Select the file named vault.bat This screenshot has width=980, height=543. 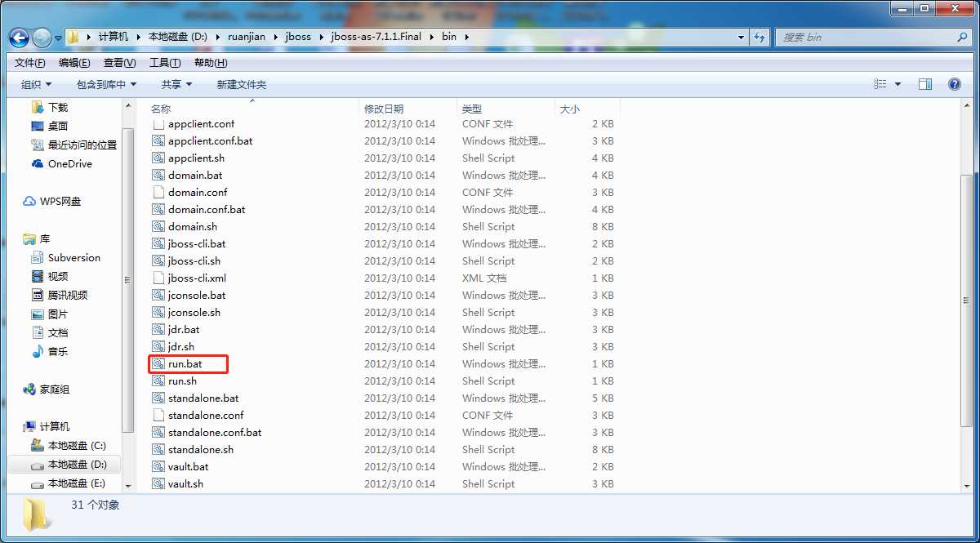pyautogui.click(x=188, y=466)
